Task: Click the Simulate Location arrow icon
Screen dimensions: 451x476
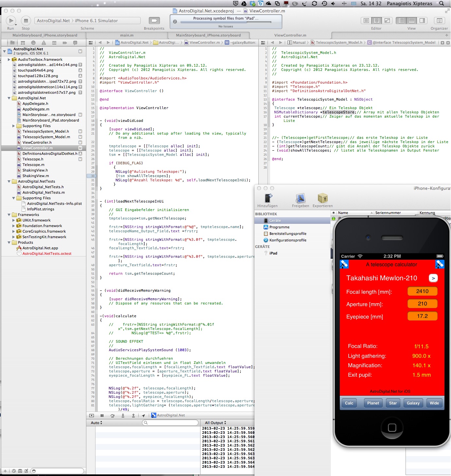Action: (143, 416)
